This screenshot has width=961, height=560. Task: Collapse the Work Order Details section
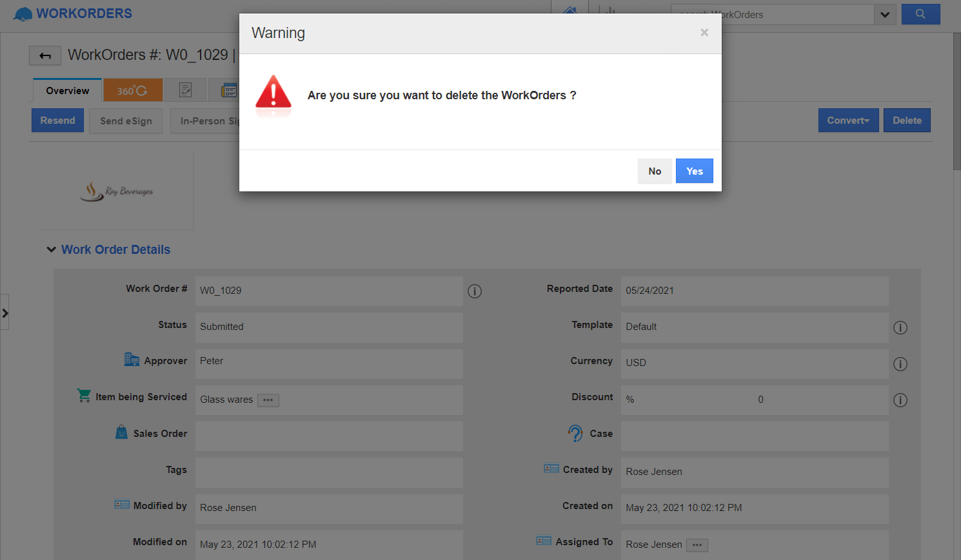[51, 249]
